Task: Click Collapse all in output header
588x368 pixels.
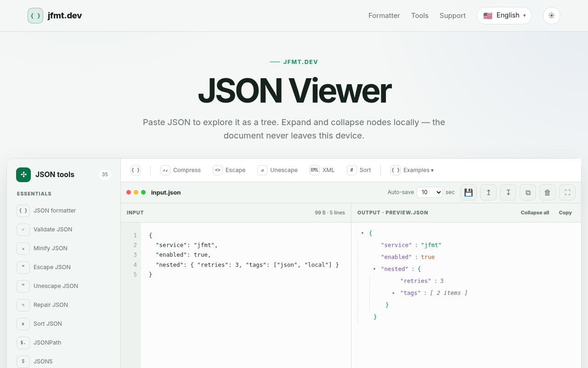Action: click(535, 213)
